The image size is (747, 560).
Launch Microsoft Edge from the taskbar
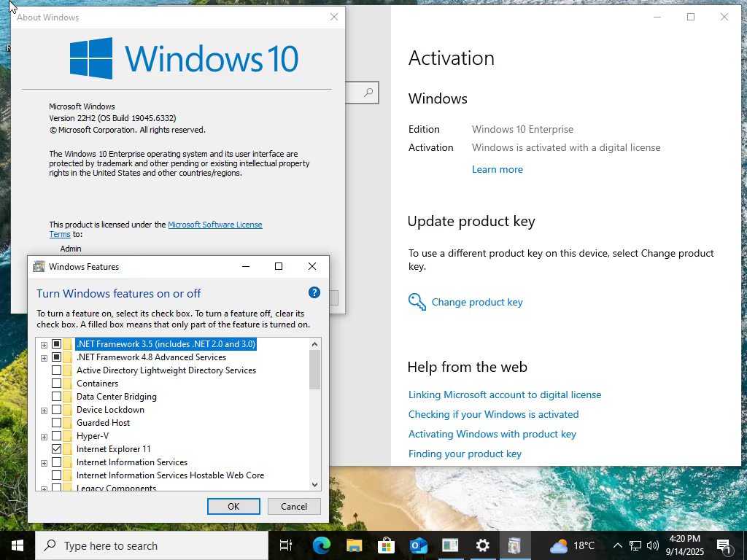[x=322, y=545]
